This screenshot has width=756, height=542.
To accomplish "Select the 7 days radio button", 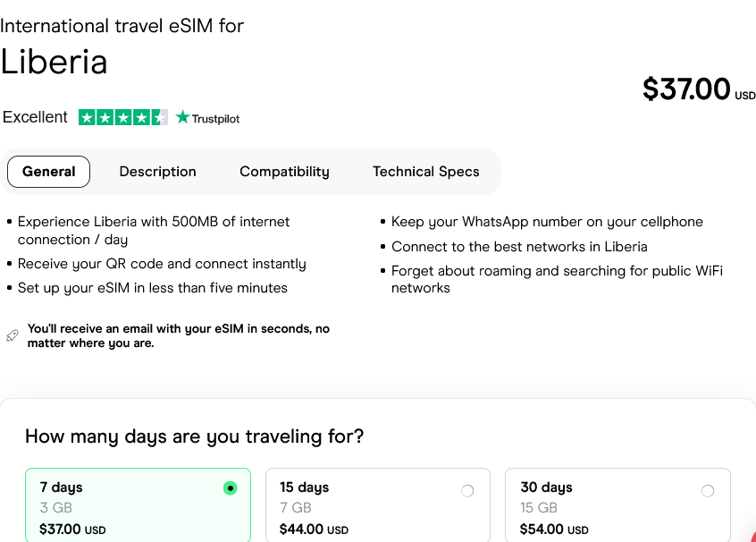I will coord(231,488).
